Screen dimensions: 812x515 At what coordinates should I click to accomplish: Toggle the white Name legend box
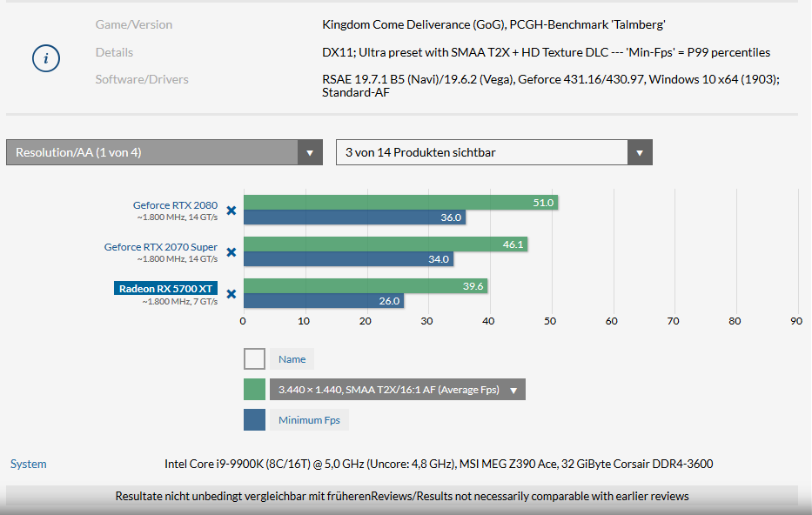[254, 358]
